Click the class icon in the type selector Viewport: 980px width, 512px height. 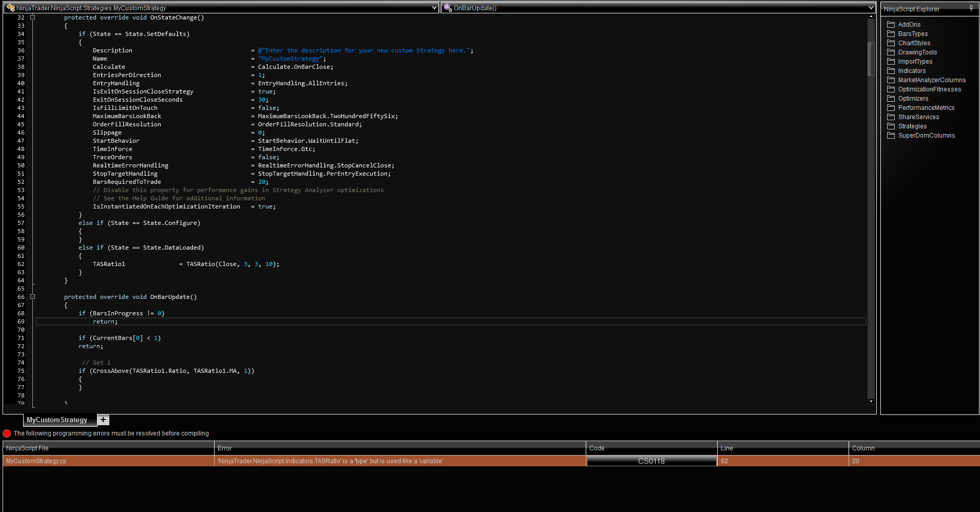pos(10,8)
